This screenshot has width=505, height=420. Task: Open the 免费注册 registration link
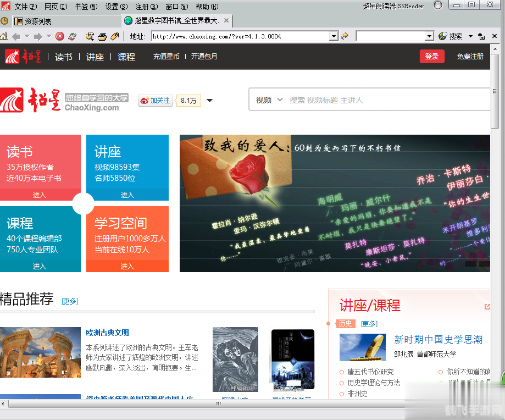(470, 56)
